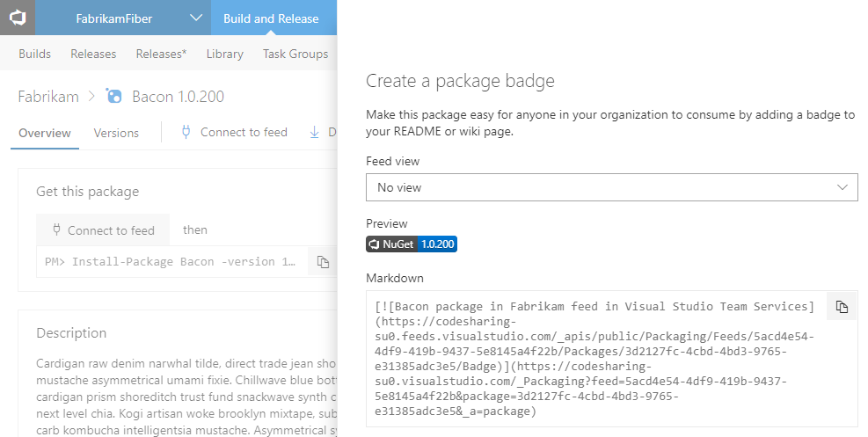Click the download arrow icon in toolbar
Viewport: 868px width, 437px height.
315,132
